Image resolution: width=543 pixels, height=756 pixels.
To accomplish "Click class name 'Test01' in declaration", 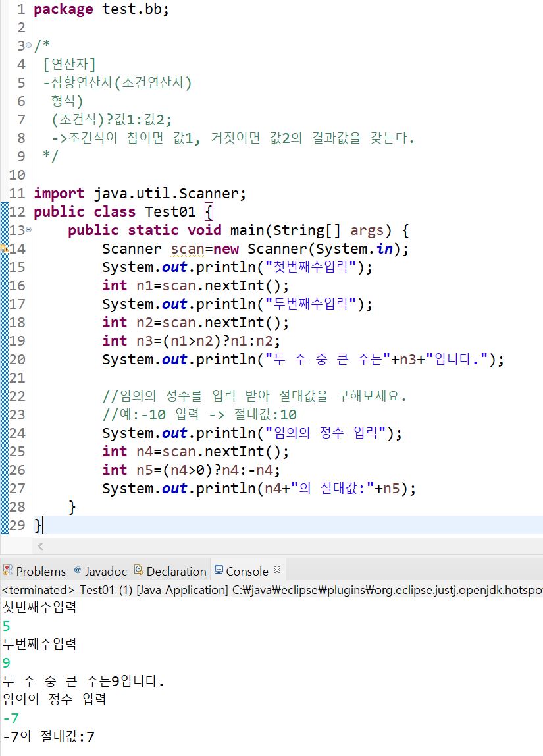I will pos(170,211).
